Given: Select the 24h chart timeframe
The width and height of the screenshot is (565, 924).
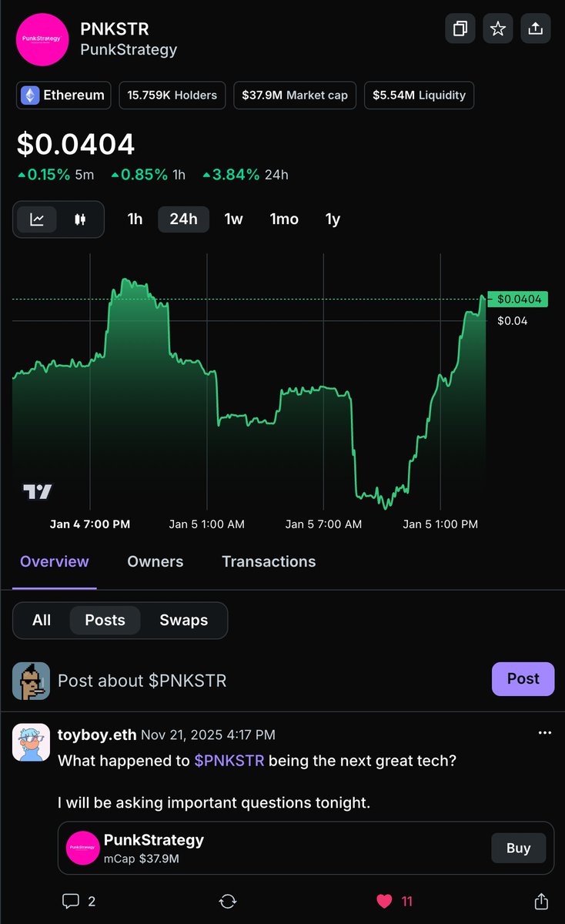Looking at the screenshot, I should coord(183,219).
